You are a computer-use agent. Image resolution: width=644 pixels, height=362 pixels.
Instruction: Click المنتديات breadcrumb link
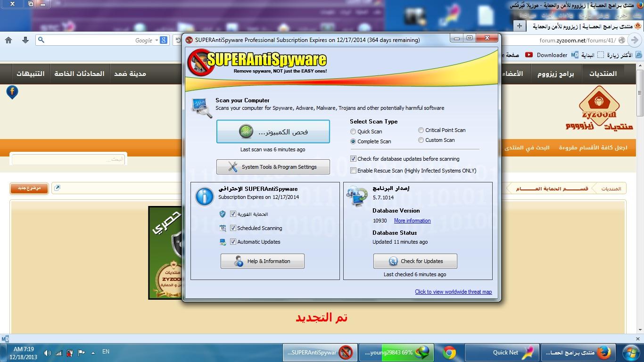[611, 189]
